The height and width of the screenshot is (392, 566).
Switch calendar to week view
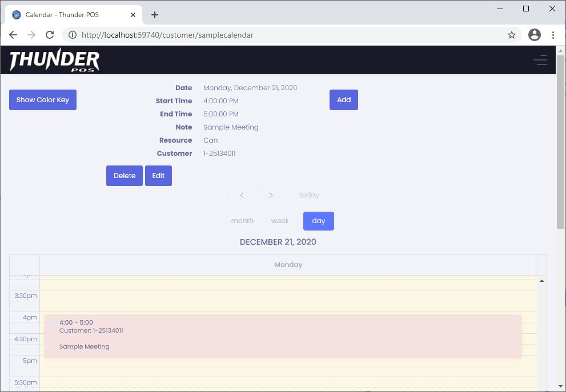[280, 221]
